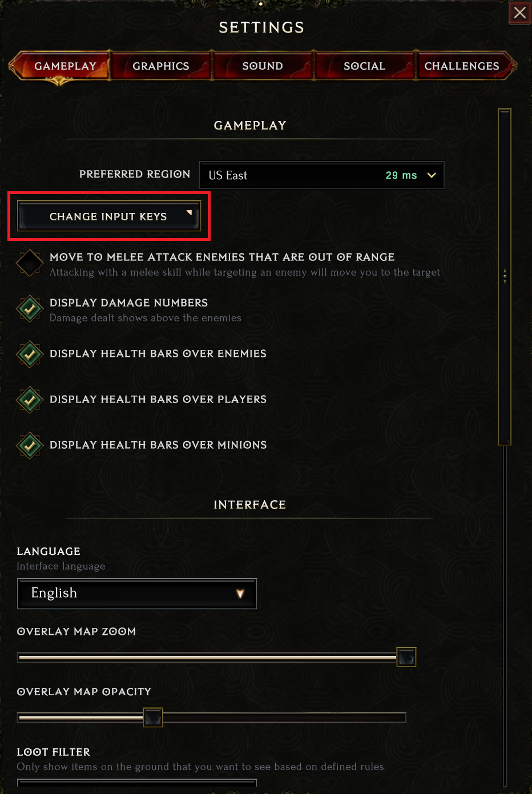Switch to the Graphics tab
The image size is (532, 794).
161,66
